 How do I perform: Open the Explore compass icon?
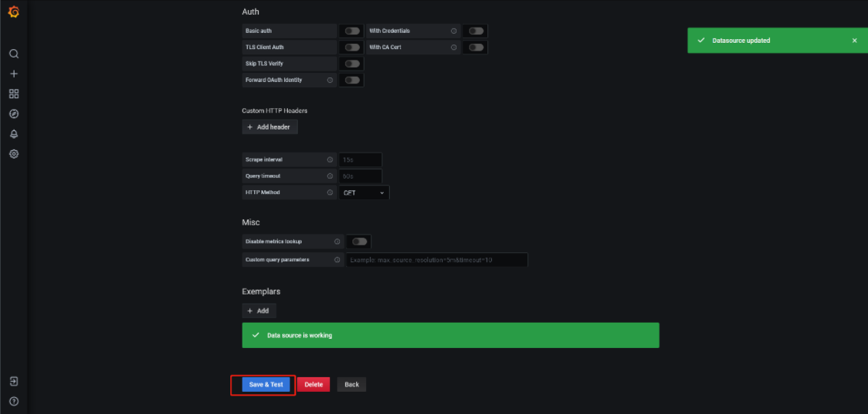pos(14,114)
